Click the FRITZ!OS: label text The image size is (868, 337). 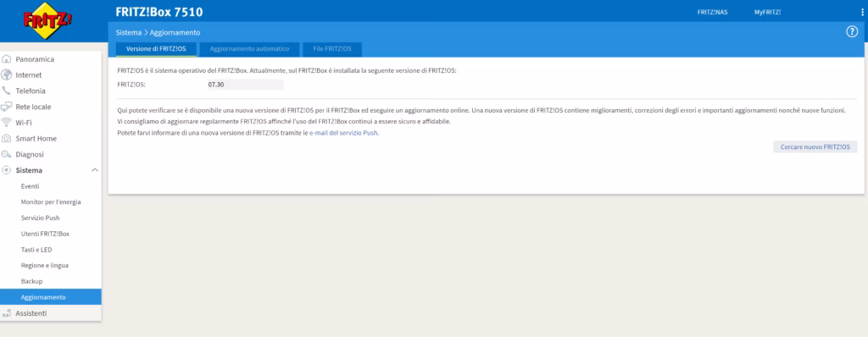pos(131,85)
